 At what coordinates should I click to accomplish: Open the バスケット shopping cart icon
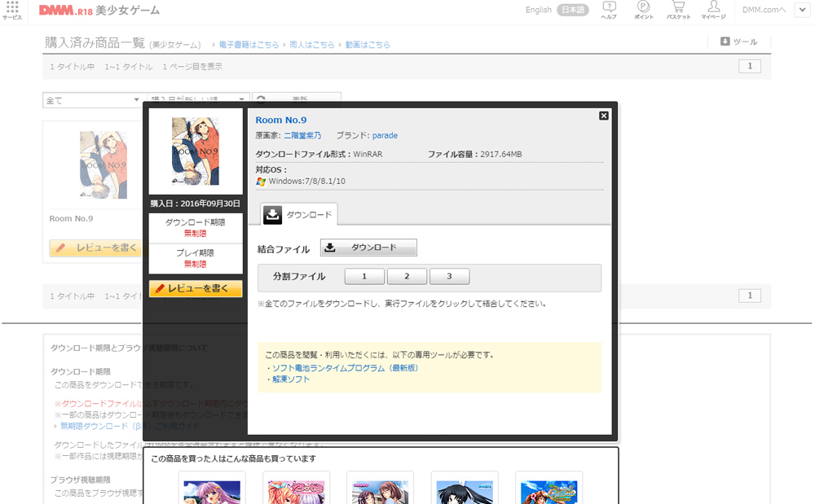point(678,10)
